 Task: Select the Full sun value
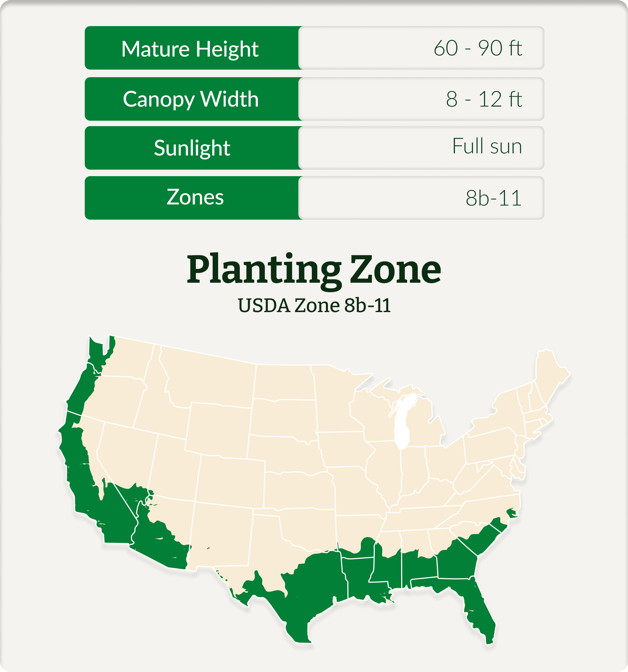[487, 146]
